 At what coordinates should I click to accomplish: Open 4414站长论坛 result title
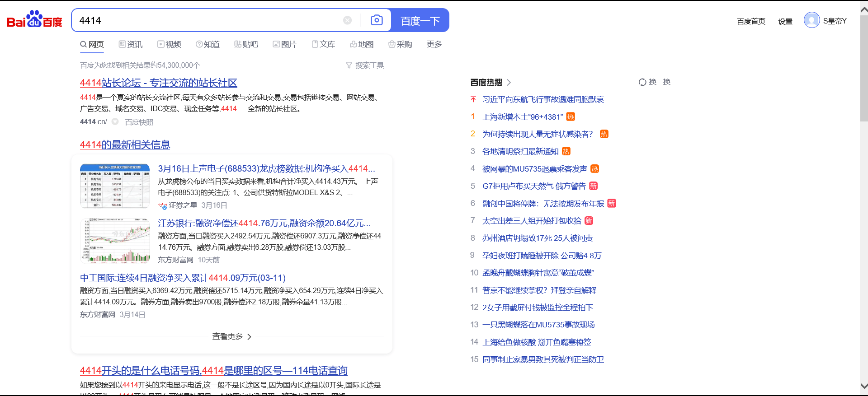tap(159, 83)
